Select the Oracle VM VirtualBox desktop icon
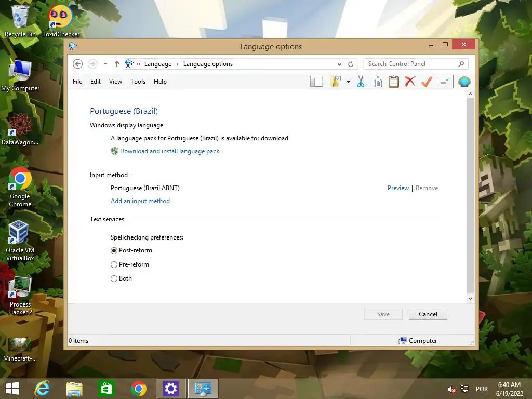 (x=20, y=241)
